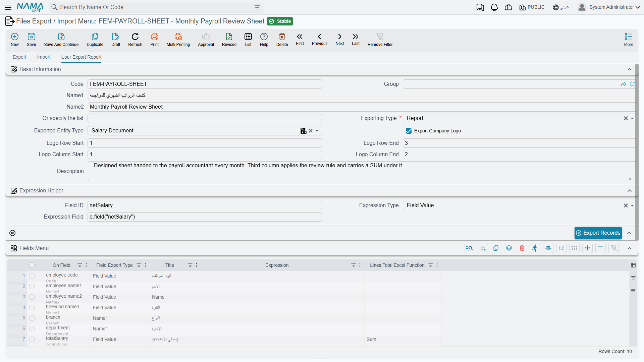
Task: Click the Fields Menu search rows icon
Action: (x=470, y=248)
